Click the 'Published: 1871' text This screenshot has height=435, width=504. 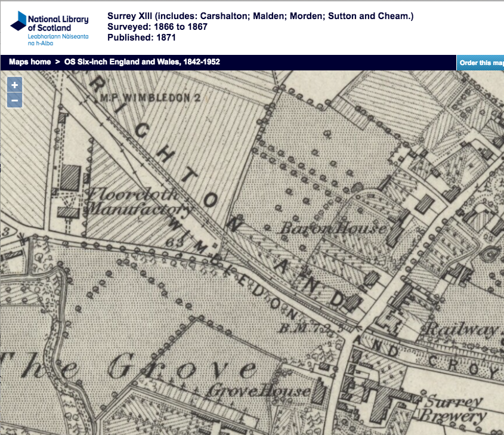141,38
